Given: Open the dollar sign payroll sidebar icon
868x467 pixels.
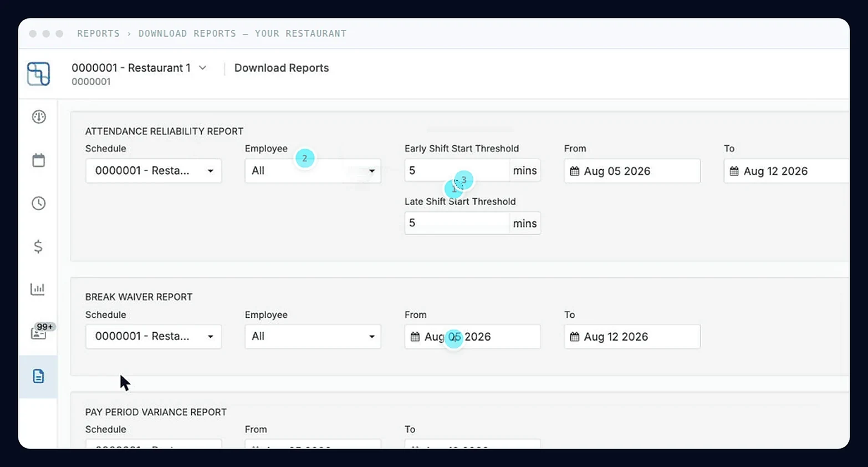Looking at the screenshot, I should point(38,246).
